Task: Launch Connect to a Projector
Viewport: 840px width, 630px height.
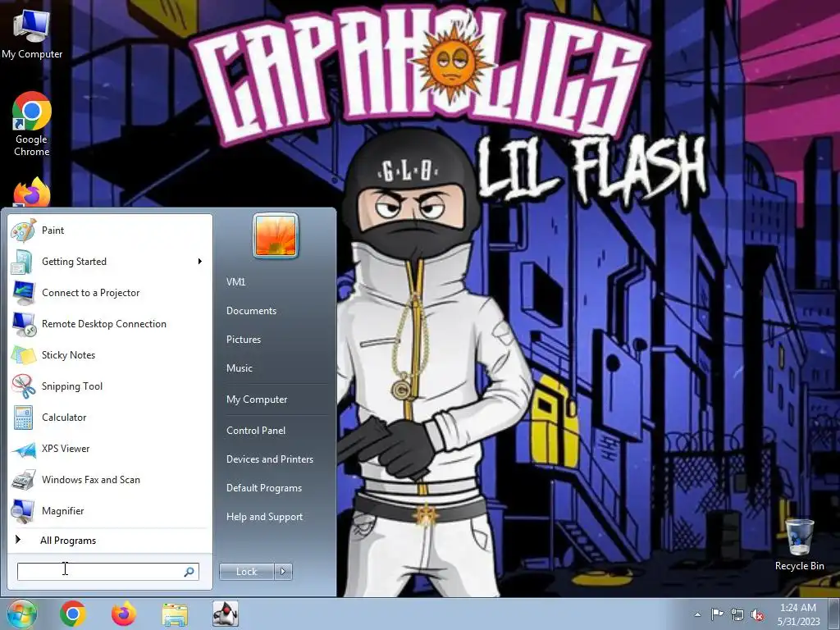Action: pos(110,293)
